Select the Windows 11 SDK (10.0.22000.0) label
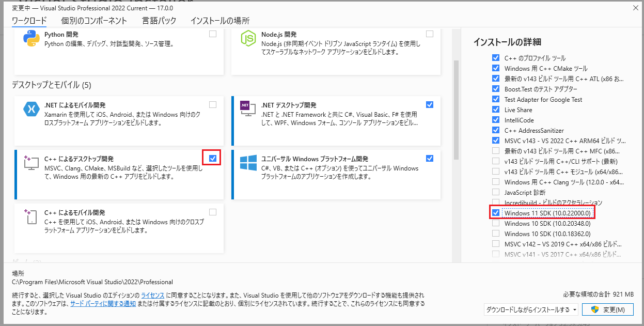 (547, 213)
